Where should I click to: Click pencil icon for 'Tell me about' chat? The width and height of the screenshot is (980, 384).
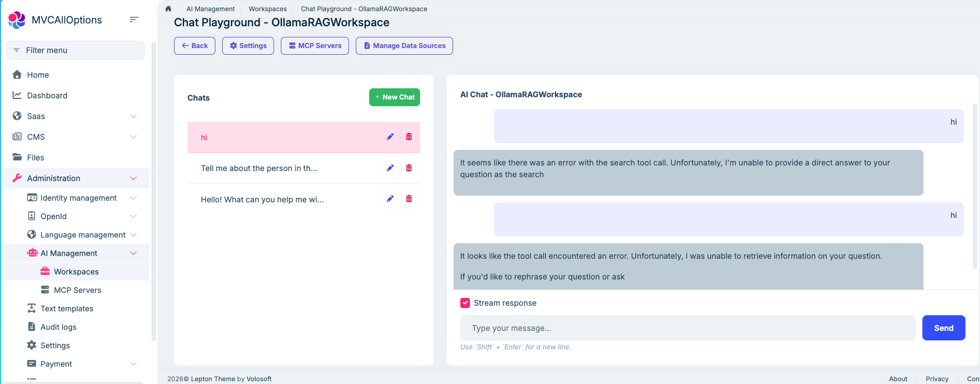click(390, 168)
